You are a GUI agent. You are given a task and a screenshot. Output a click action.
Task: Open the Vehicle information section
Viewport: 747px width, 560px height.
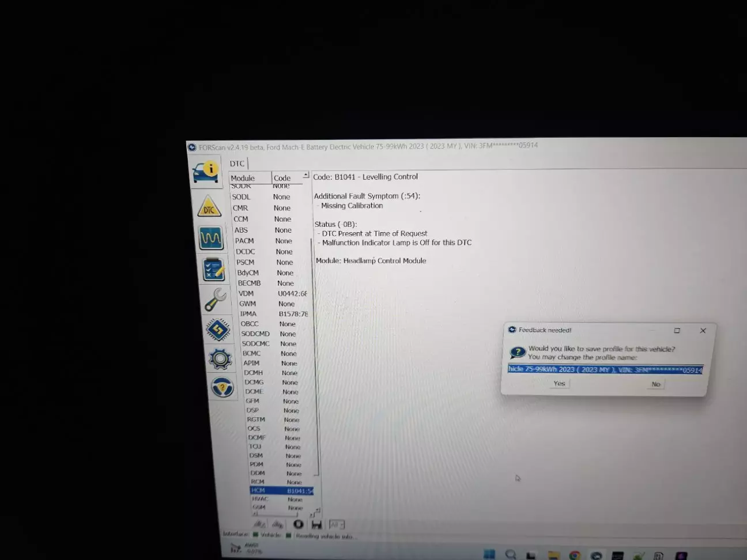point(206,172)
